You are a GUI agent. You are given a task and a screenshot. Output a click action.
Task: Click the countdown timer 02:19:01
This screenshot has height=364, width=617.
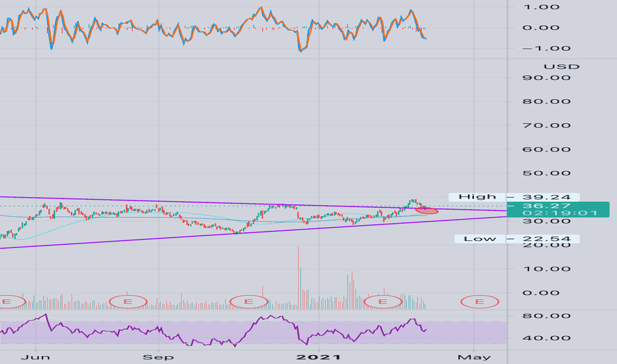(560, 213)
